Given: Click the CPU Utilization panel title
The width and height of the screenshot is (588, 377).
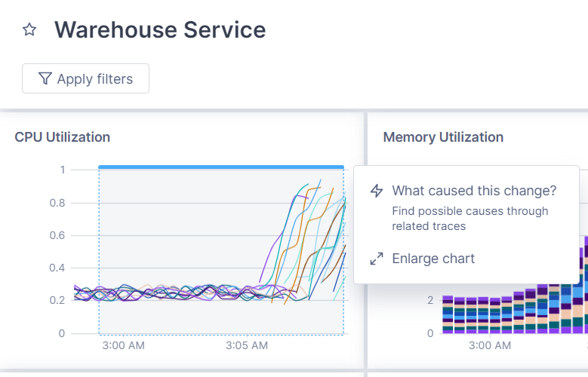Looking at the screenshot, I should [x=63, y=137].
